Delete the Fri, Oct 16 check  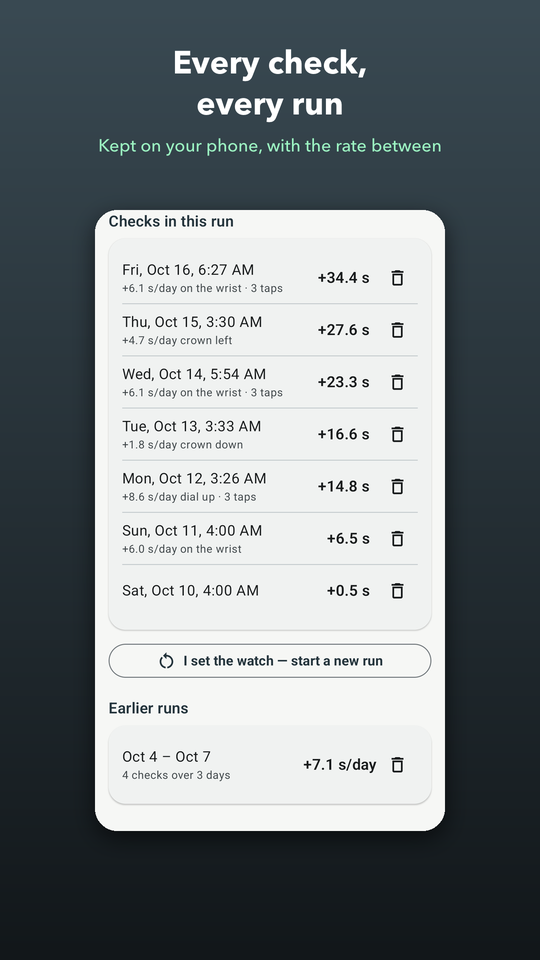click(x=397, y=278)
